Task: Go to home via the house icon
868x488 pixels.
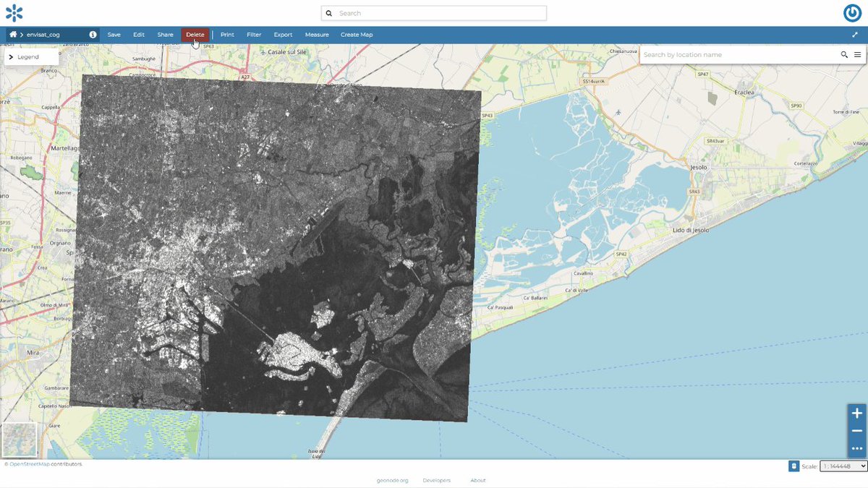Action: click(13, 34)
